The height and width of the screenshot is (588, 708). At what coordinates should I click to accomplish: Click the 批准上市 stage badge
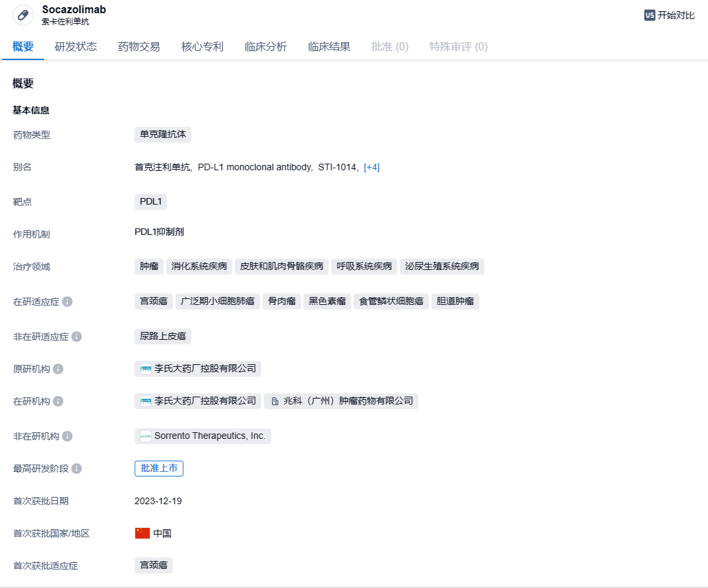159,469
